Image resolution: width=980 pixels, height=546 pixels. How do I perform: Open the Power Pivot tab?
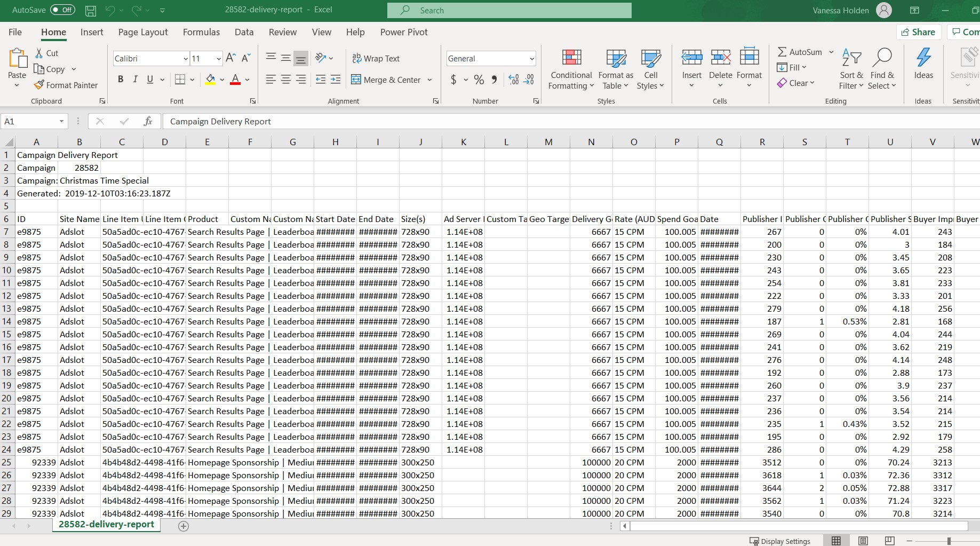[x=404, y=32]
